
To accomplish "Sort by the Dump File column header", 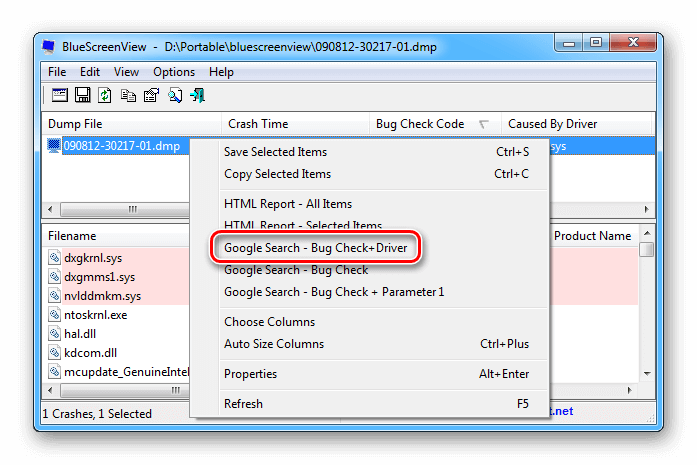I will 132,124.
